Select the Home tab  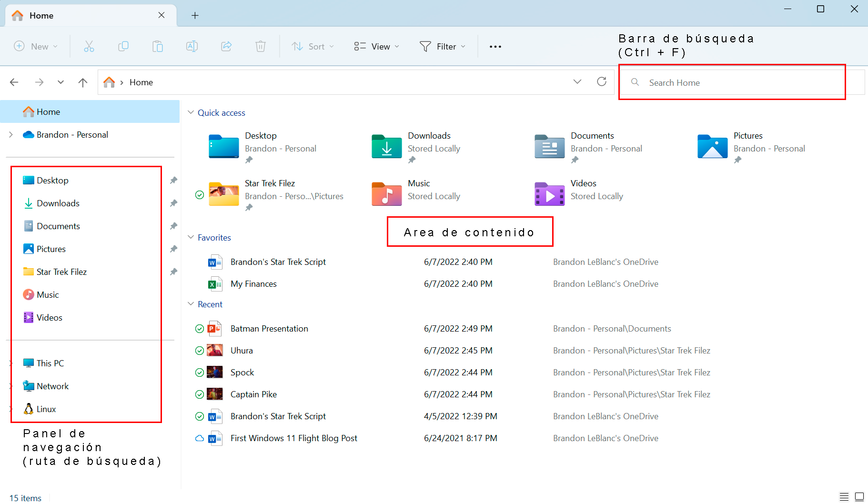[41, 15]
